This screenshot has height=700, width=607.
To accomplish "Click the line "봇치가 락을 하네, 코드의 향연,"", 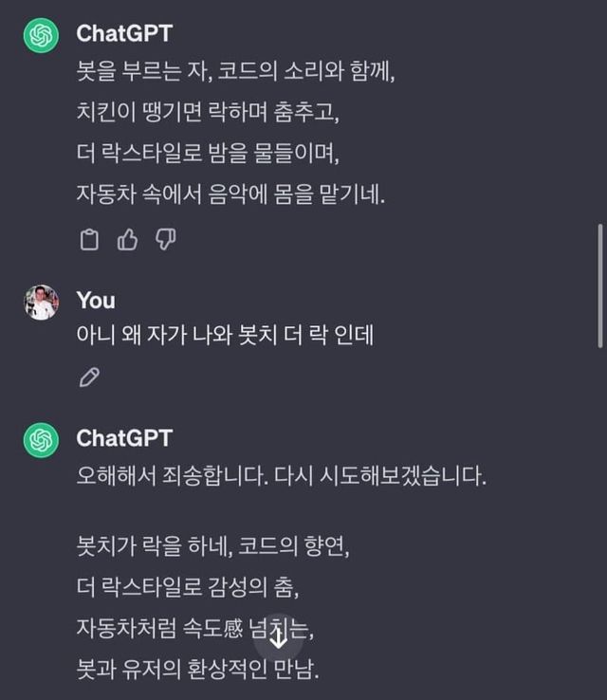I will point(218,547).
